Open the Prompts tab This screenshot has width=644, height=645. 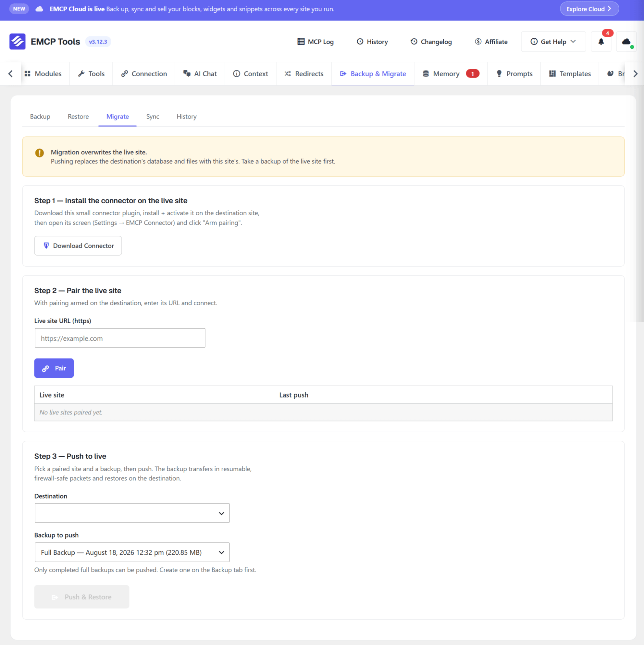pos(514,73)
